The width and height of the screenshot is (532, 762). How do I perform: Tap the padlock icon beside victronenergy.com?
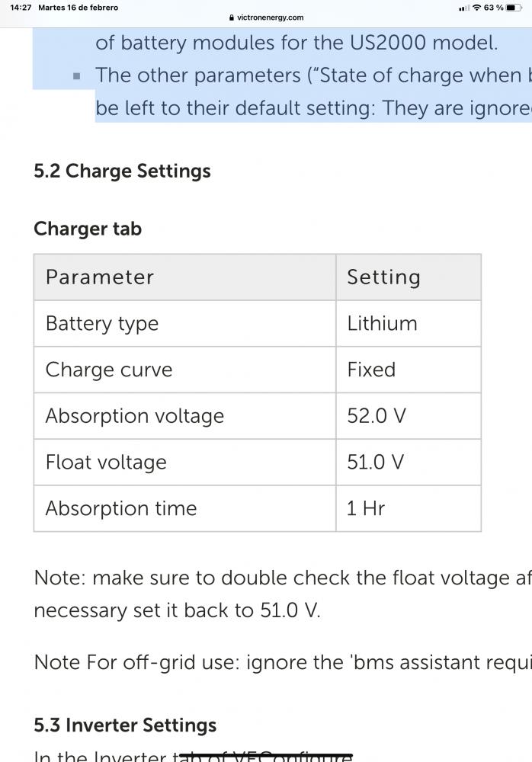coord(232,18)
